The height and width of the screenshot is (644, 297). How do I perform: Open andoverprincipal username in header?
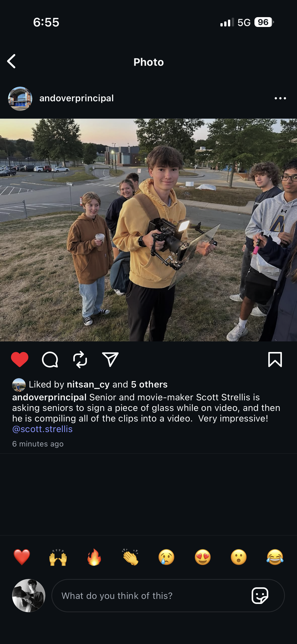tap(77, 98)
